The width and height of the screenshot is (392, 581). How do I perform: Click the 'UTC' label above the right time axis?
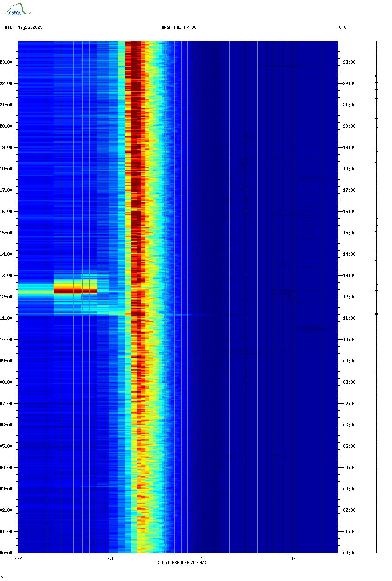click(343, 27)
